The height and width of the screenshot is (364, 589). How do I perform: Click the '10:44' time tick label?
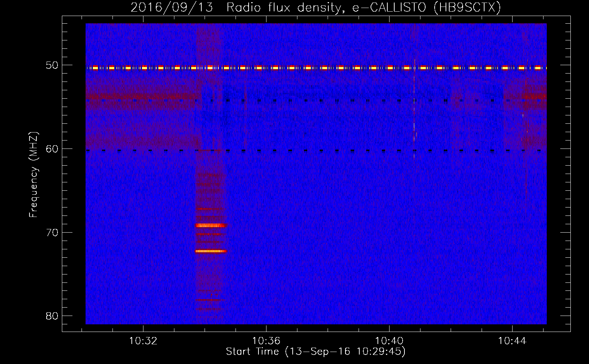coord(512,341)
